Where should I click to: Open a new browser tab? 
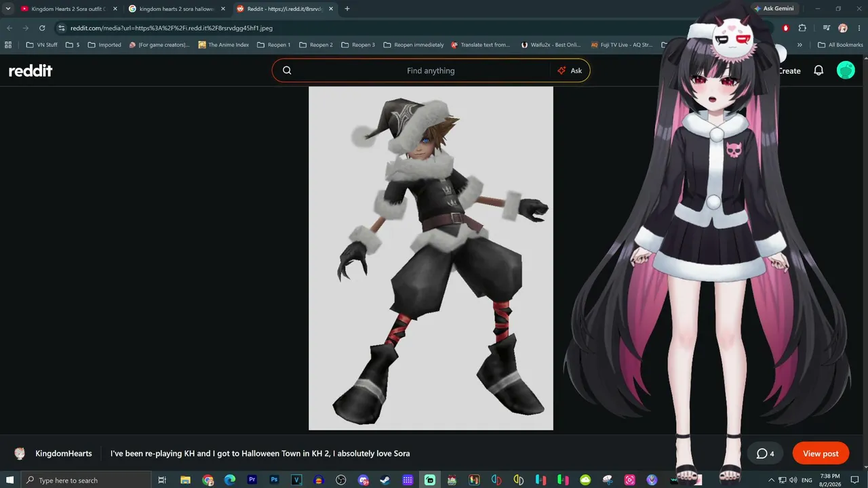347,9
